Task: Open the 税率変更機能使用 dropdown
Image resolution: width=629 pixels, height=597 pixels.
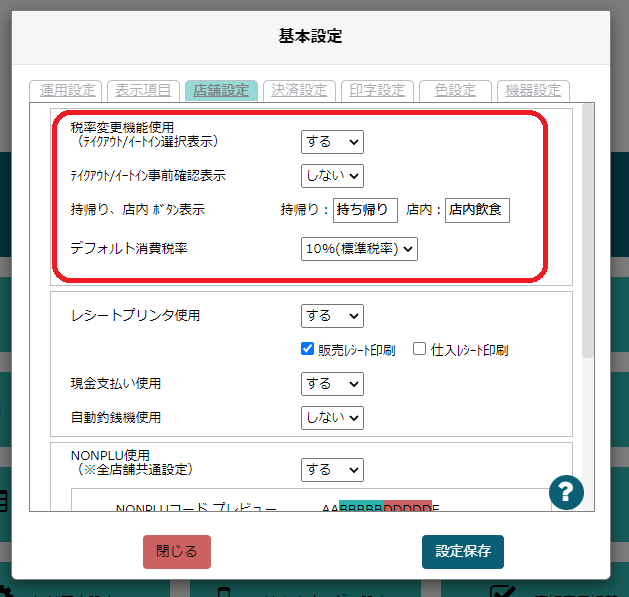Action: 332,142
